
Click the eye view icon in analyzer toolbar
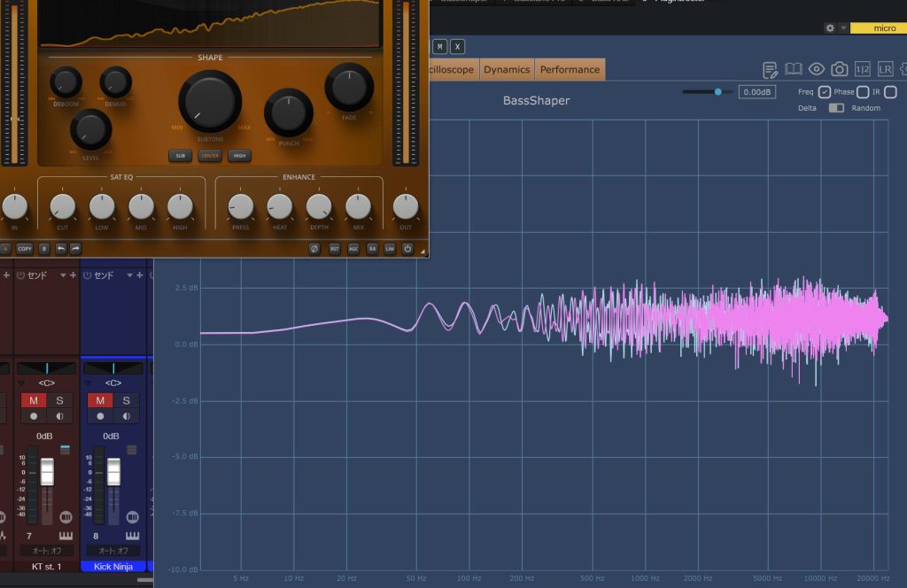pos(816,69)
